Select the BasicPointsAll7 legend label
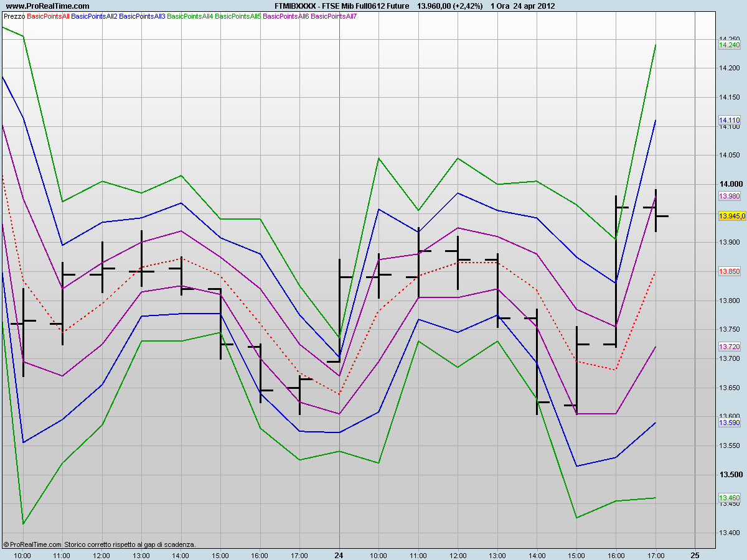The image size is (747, 560). click(334, 16)
